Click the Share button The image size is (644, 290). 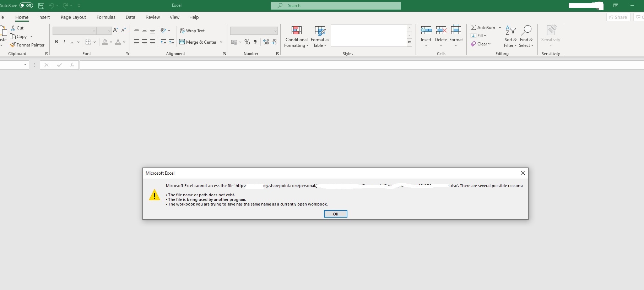pyautogui.click(x=618, y=17)
